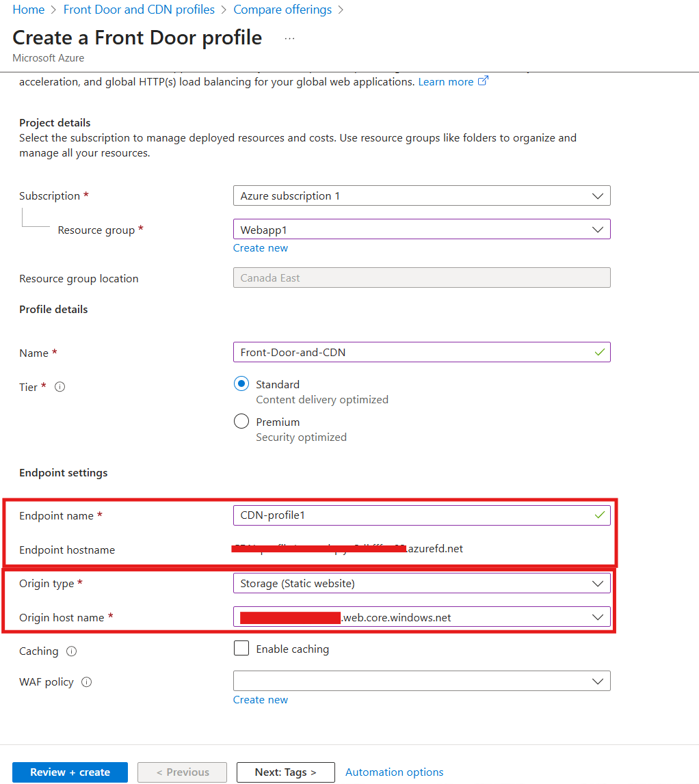
Task: Click the info icon next to Tier
Action: pos(60,387)
